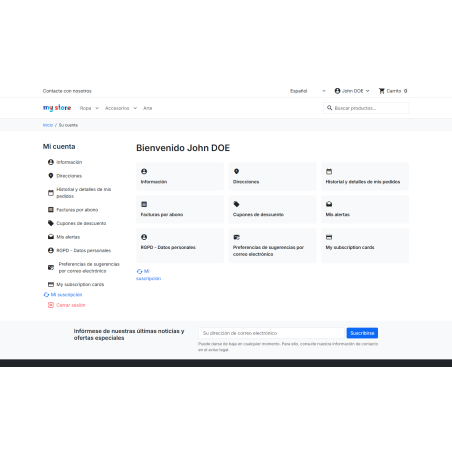Click Contacte con nosotros link

[67, 91]
